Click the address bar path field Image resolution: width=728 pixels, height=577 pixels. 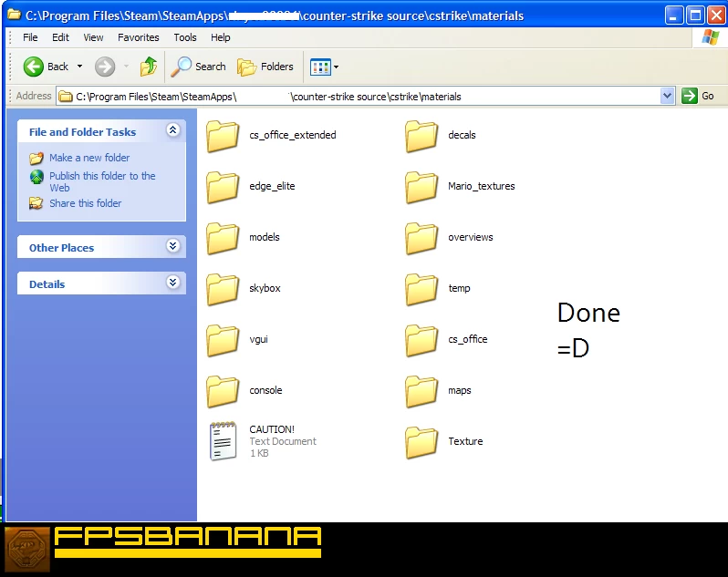coord(365,97)
